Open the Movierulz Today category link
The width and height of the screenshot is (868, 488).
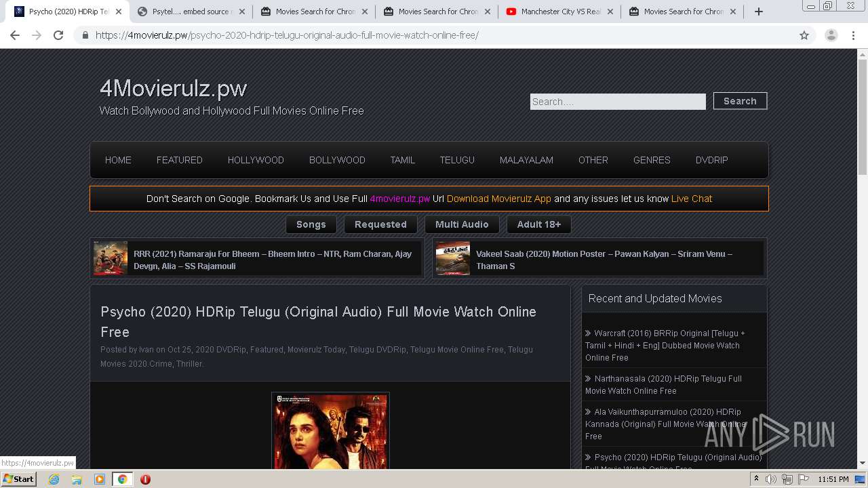(316, 350)
